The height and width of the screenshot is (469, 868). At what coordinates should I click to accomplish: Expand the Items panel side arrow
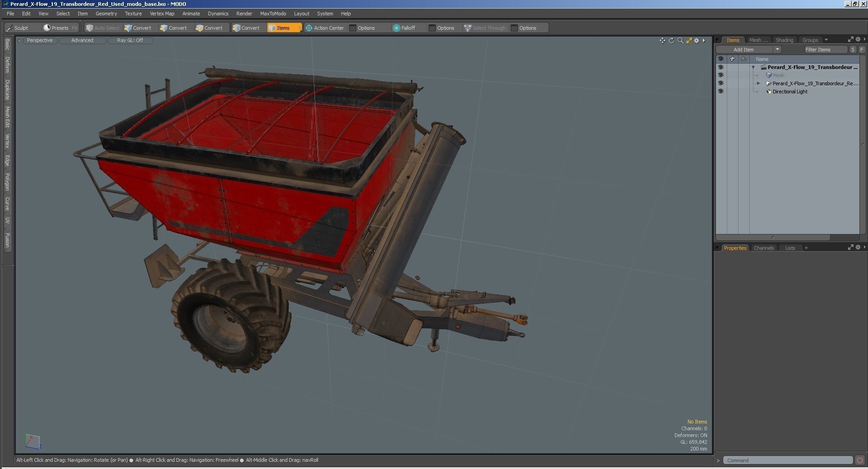(864, 40)
